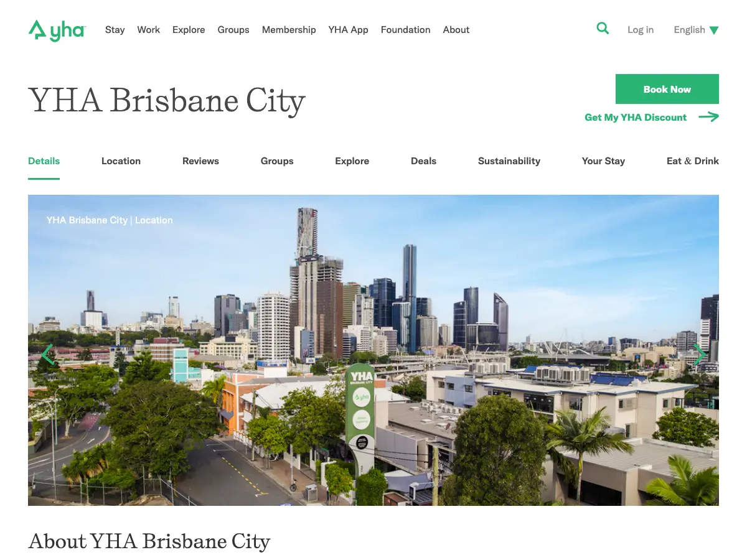Go to previous carousel image arrow
The image size is (747, 560).
(x=48, y=355)
